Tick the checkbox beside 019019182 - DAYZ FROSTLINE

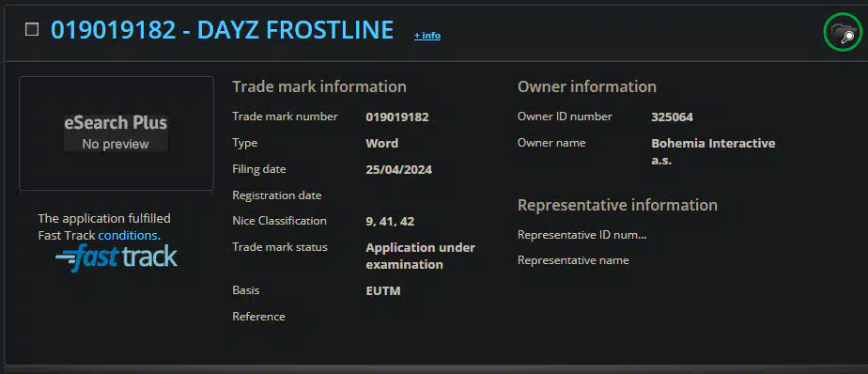pos(32,30)
